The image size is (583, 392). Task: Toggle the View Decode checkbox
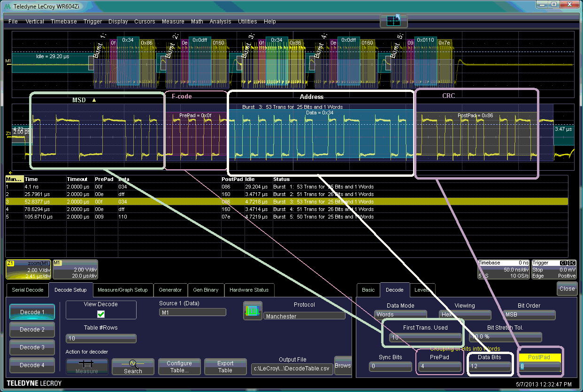pyautogui.click(x=101, y=314)
